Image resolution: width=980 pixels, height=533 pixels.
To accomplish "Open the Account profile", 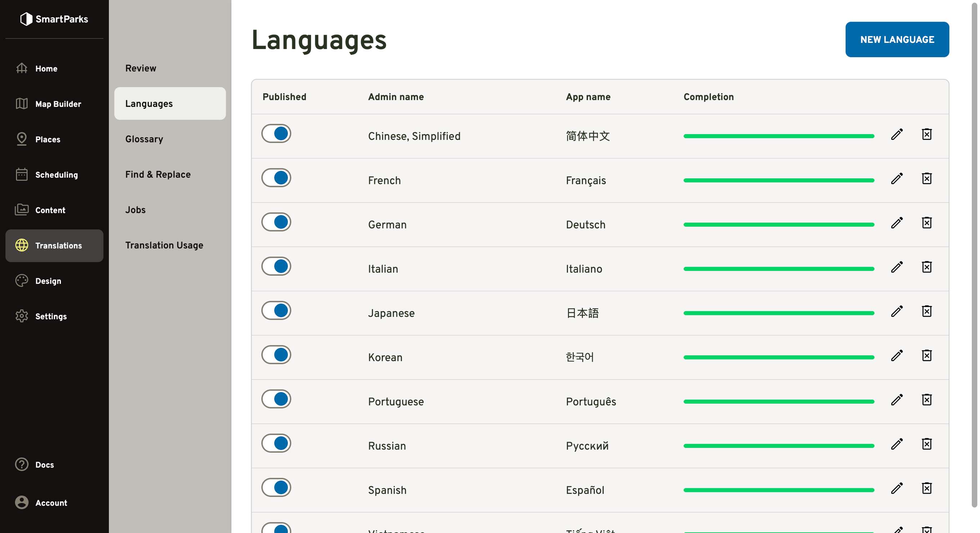I will [x=54, y=503].
